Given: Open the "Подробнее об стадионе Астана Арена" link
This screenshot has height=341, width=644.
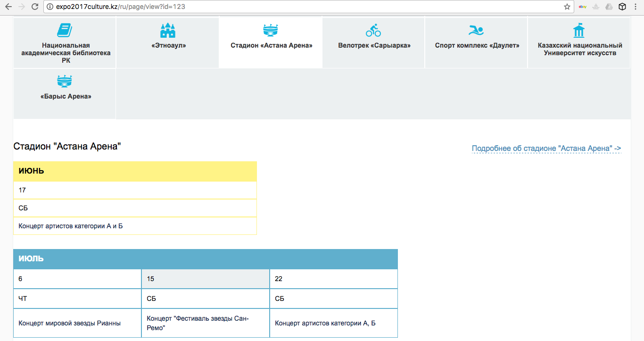Looking at the screenshot, I should click(546, 149).
